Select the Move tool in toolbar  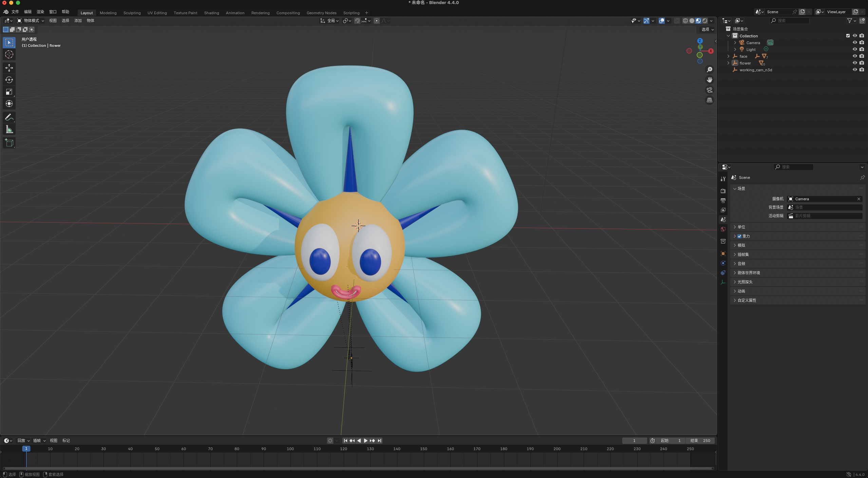[x=9, y=68]
